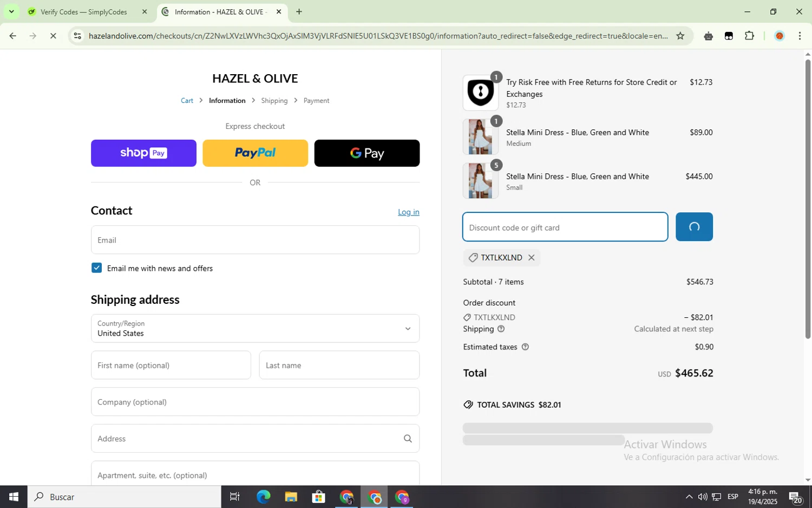The height and width of the screenshot is (508, 812).
Task: Click the First name (optional) field
Action: coord(171,365)
